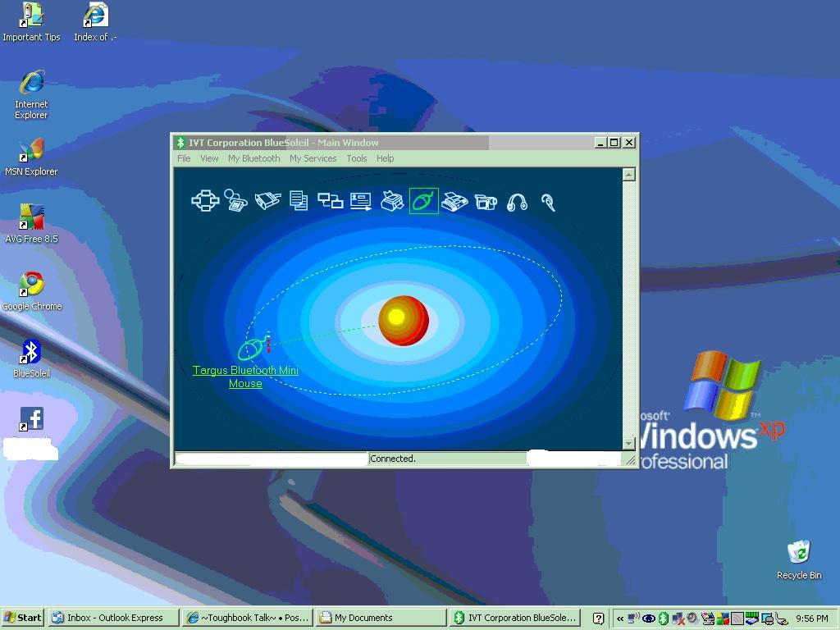The image size is (840, 630).
Task: Select the BlueSoleil desktop shortcut
Action: pyautogui.click(x=31, y=359)
